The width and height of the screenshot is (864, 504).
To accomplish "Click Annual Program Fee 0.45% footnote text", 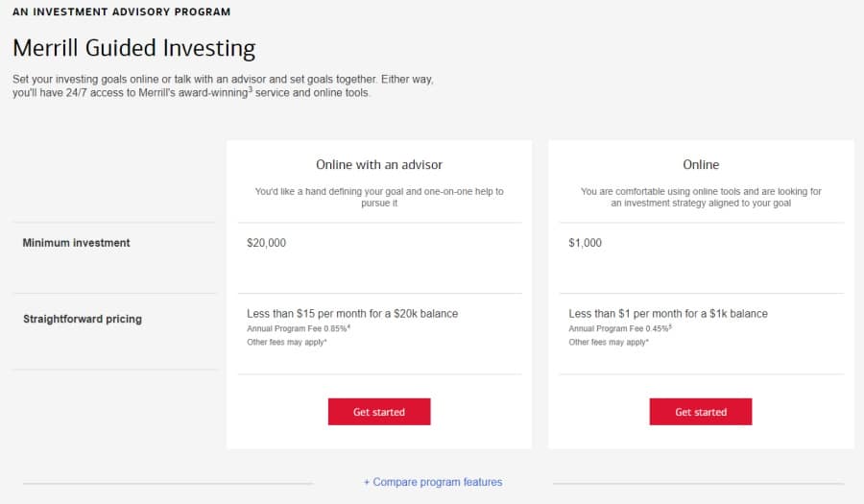I will (620, 328).
